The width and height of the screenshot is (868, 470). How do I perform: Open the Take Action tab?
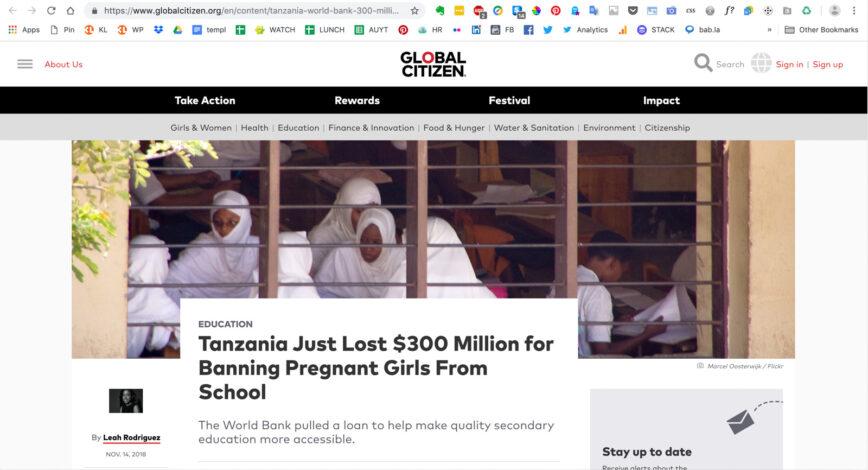click(x=205, y=100)
